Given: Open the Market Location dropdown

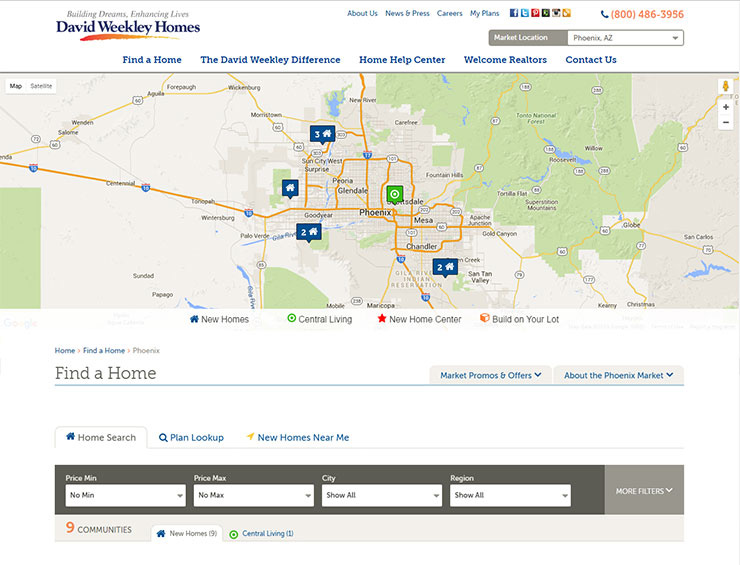Looking at the screenshot, I should [626, 38].
